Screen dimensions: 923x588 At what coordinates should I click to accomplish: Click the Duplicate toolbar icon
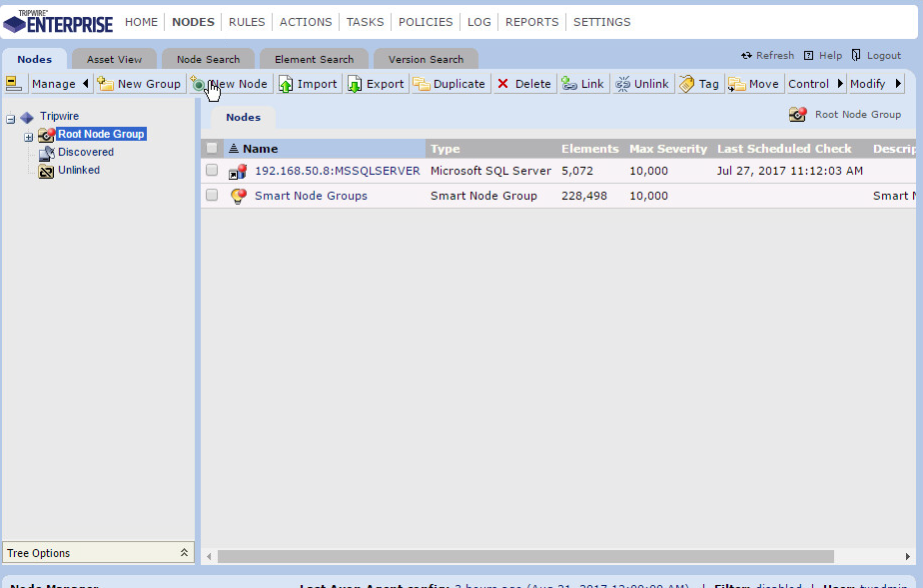point(422,85)
